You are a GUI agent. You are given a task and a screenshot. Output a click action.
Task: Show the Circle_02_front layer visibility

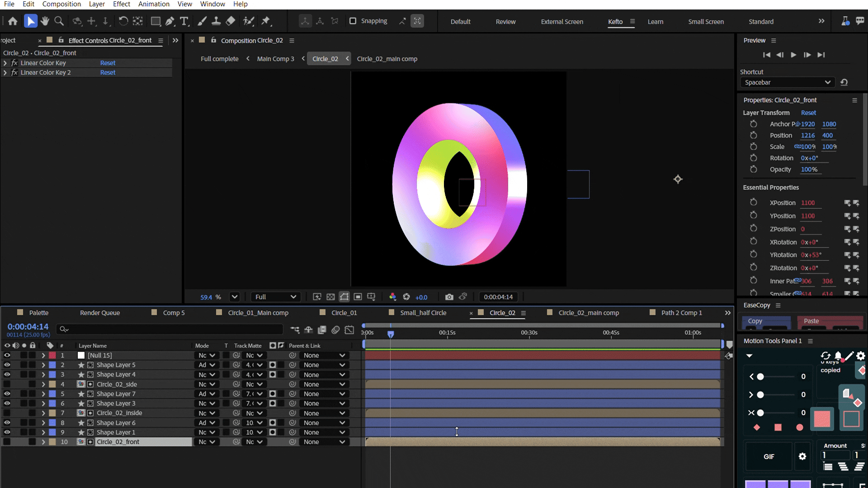(7, 442)
